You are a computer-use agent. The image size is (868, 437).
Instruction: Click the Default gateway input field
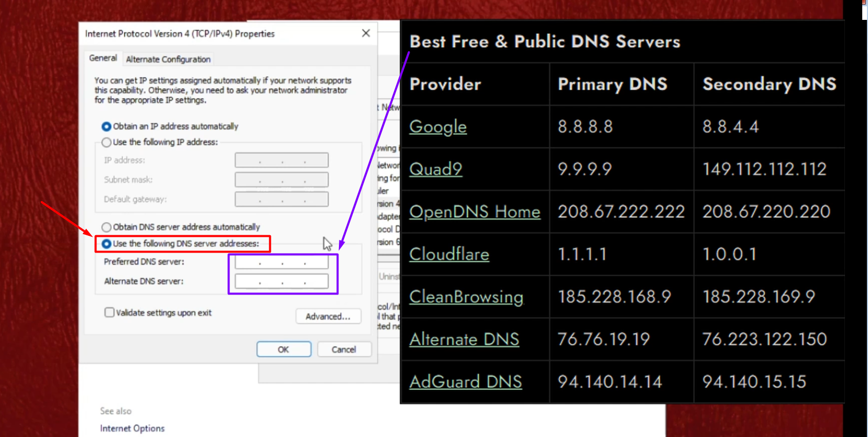282,199
